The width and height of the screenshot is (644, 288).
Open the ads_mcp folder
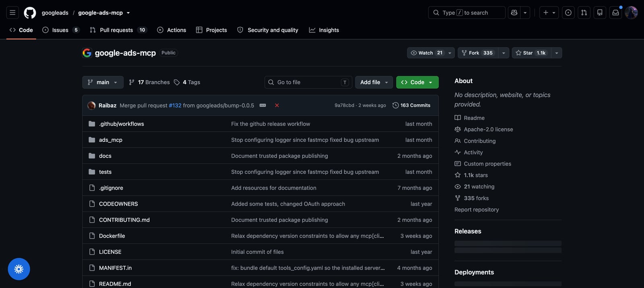[111, 140]
